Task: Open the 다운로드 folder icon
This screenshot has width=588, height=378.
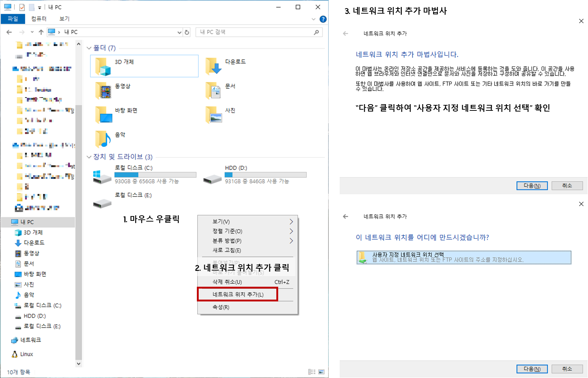Action: click(213, 66)
